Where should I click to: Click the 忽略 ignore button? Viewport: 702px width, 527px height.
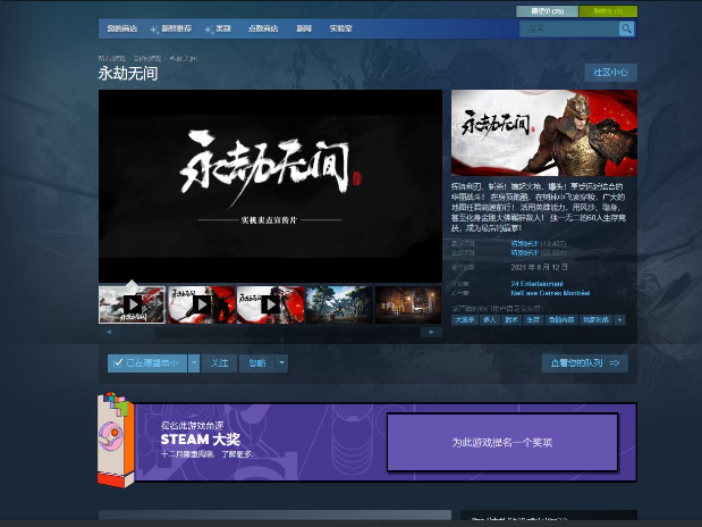pos(257,363)
